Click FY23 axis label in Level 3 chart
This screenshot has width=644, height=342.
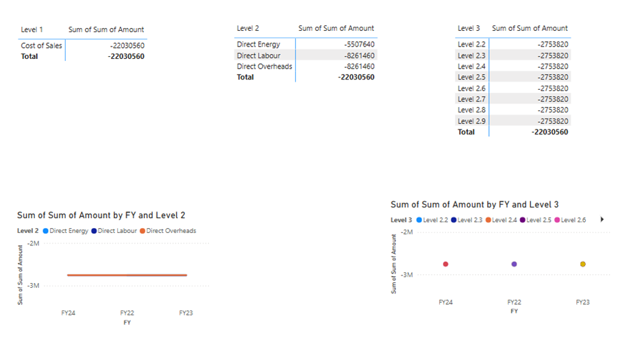tap(583, 302)
